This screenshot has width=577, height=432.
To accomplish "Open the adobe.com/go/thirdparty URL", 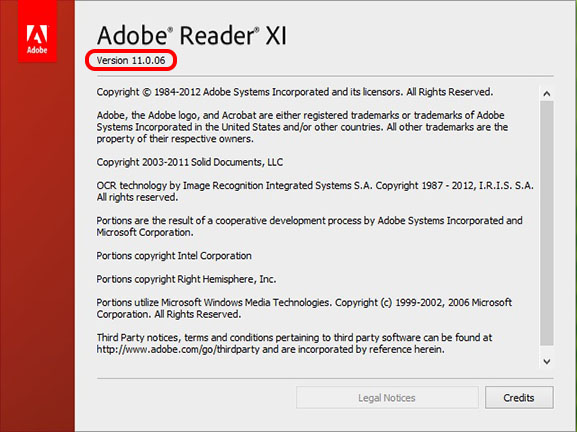I will click(x=178, y=349).
